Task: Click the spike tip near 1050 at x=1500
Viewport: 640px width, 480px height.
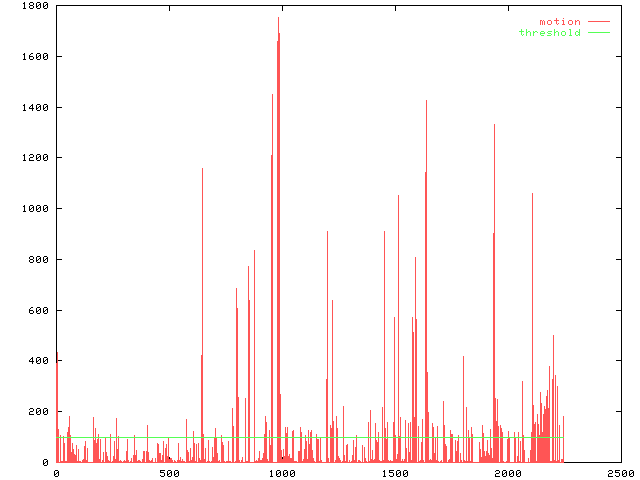Action: pos(398,196)
